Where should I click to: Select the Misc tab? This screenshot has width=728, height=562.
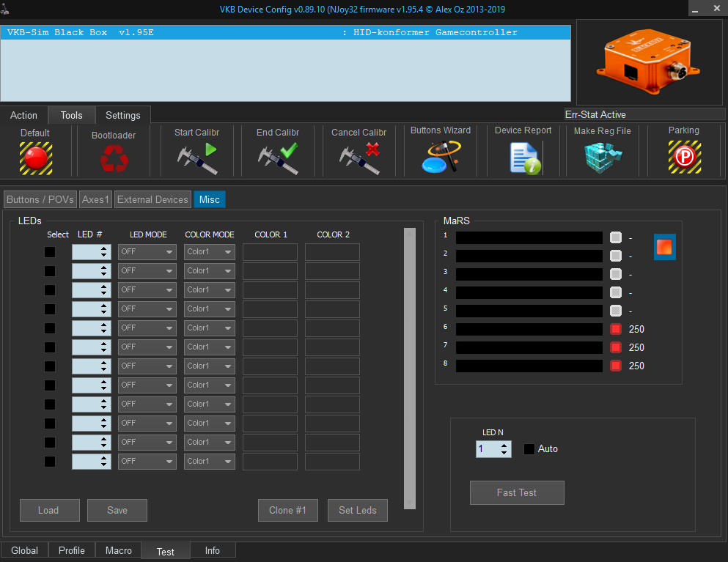tap(210, 199)
